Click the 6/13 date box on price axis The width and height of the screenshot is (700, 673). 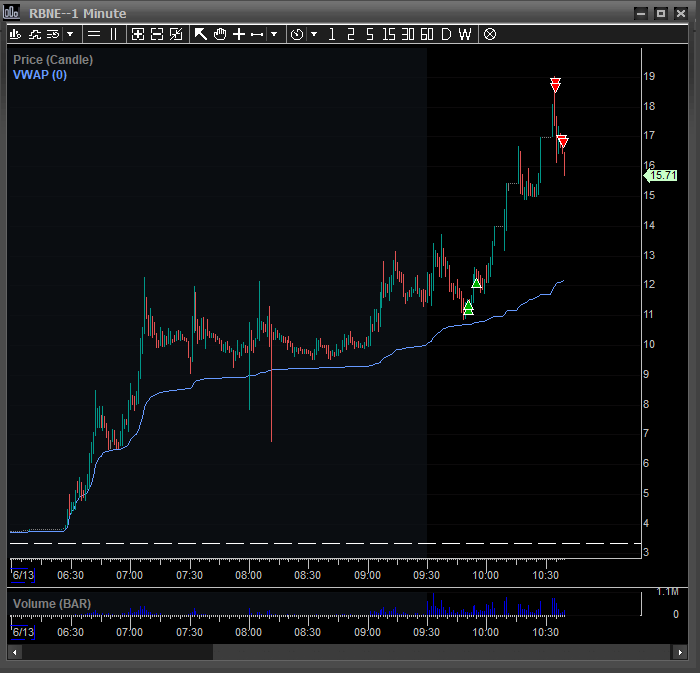pyautogui.click(x=23, y=575)
